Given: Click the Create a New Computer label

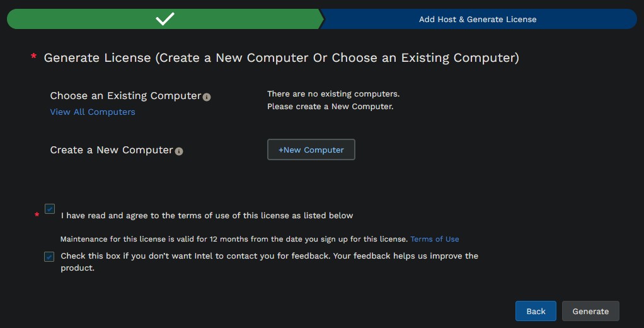Looking at the screenshot, I should tap(112, 150).
